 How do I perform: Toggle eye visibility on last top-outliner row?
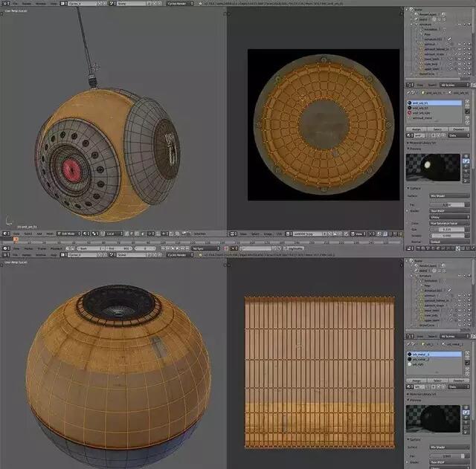pos(460,74)
